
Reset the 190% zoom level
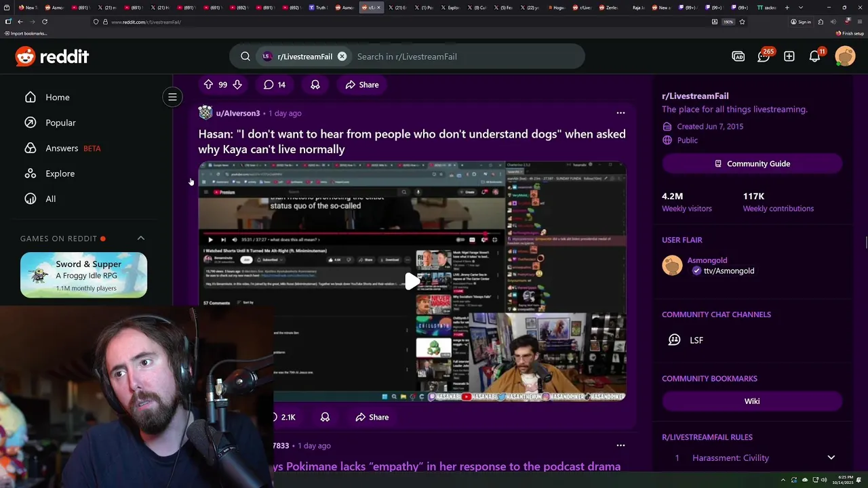728,22
